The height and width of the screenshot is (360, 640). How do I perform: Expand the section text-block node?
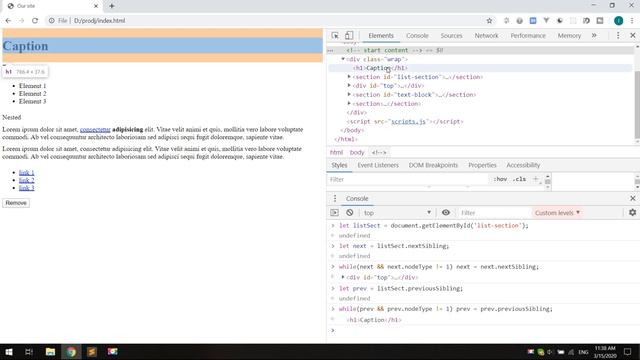[349, 95]
